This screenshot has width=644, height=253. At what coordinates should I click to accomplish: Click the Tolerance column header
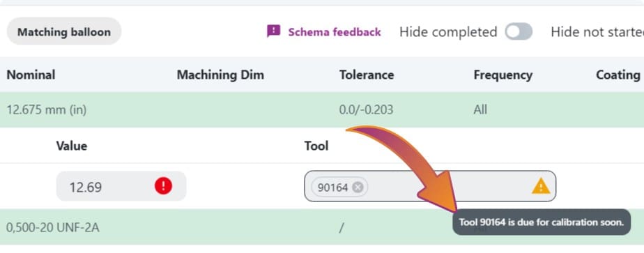pos(367,75)
